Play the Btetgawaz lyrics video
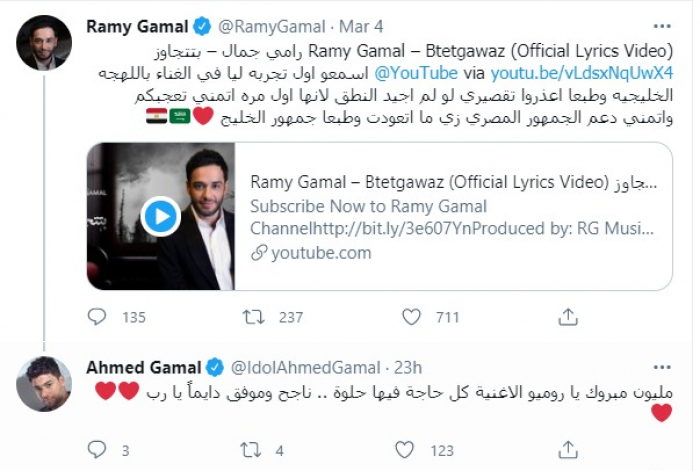Image resolution: width=700 pixels, height=471 pixels. point(160,216)
